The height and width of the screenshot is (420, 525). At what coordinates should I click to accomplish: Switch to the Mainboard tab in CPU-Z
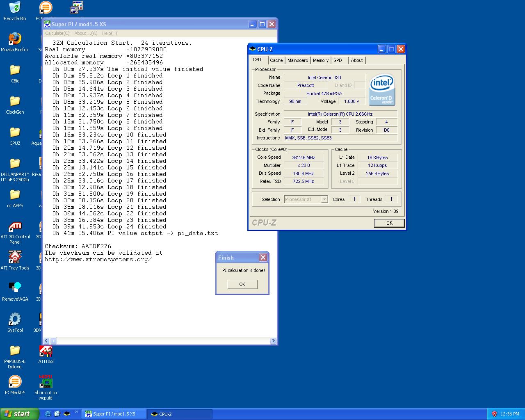[298, 60]
